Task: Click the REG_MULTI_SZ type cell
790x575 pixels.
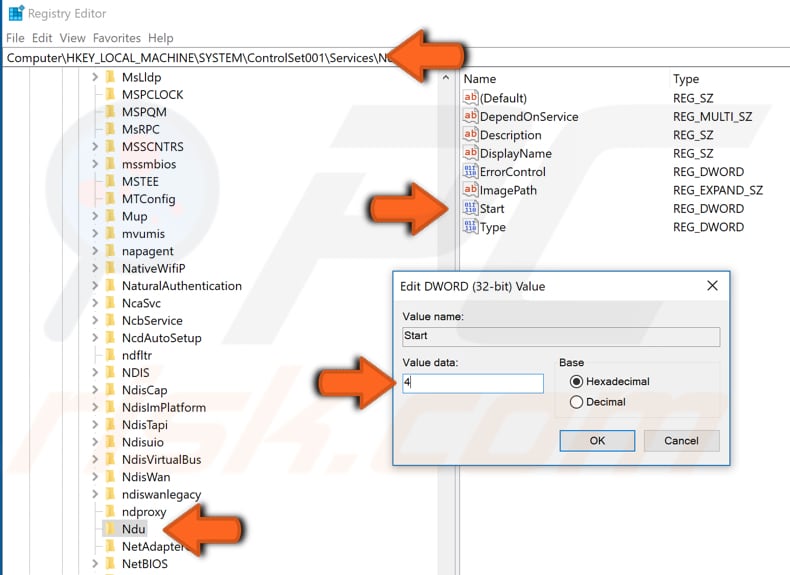Action: coord(712,116)
